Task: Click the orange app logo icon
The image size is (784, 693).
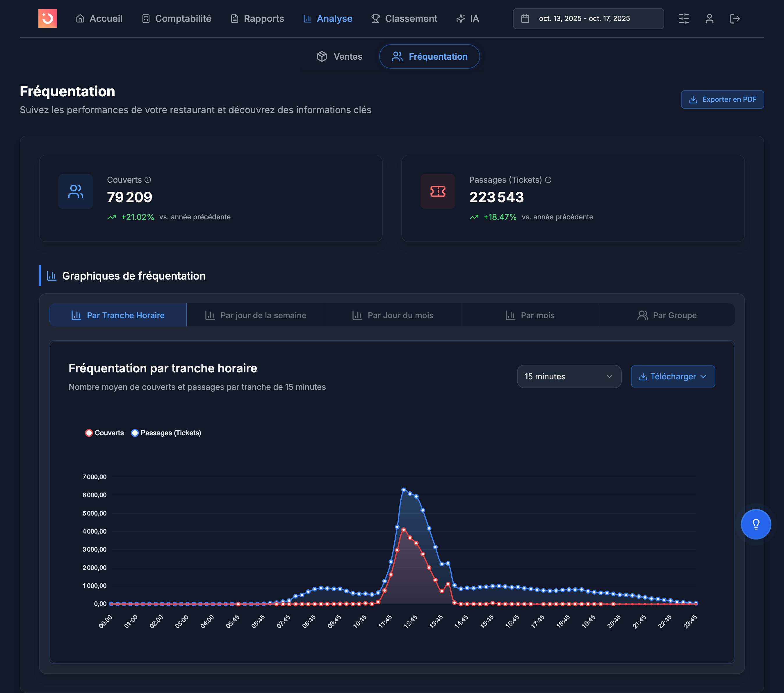Action: click(x=48, y=18)
